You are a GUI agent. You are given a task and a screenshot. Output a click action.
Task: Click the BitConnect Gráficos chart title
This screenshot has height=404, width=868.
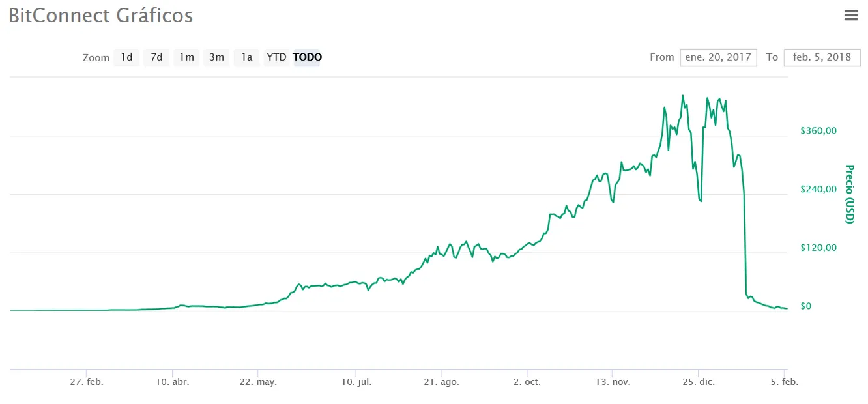[x=101, y=16]
